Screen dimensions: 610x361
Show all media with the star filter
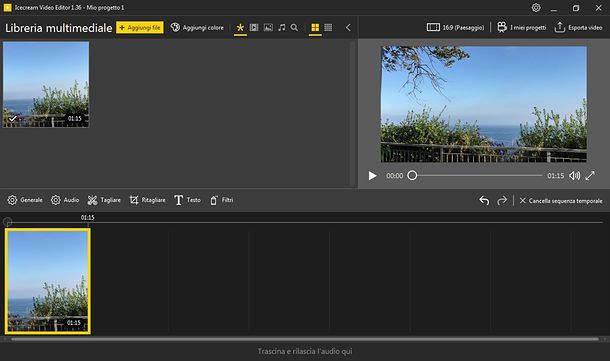[x=240, y=28]
